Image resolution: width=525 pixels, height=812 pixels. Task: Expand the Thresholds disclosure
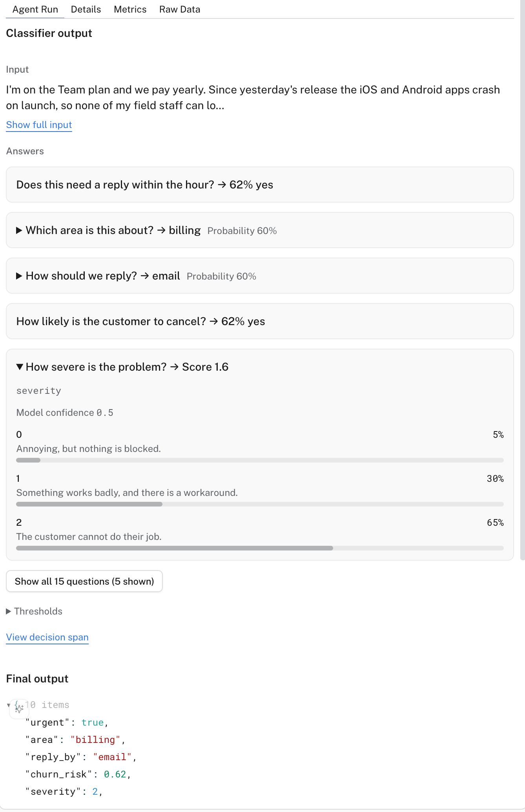(34, 611)
